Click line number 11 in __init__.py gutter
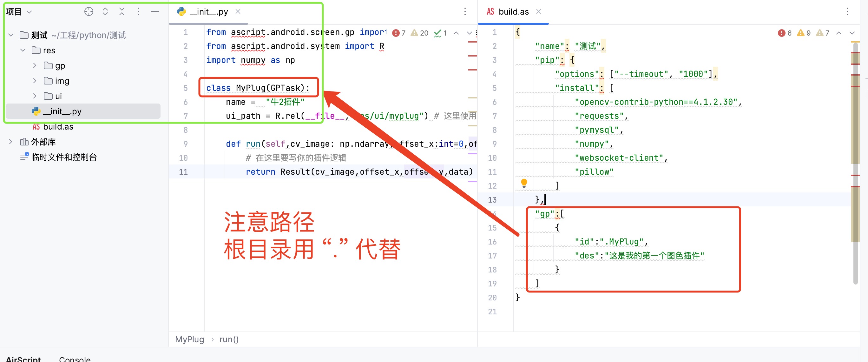 pos(183,172)
